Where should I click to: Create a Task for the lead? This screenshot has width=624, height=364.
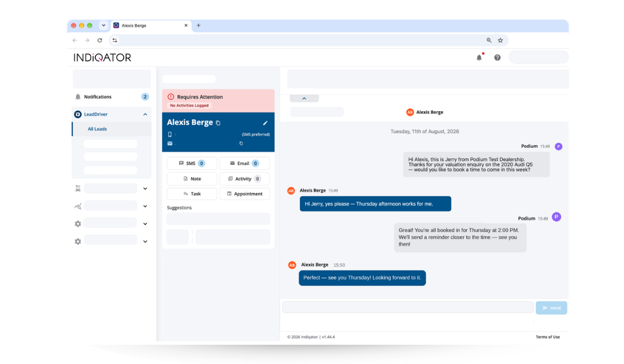pyautogui.click(x=192, y=193)
